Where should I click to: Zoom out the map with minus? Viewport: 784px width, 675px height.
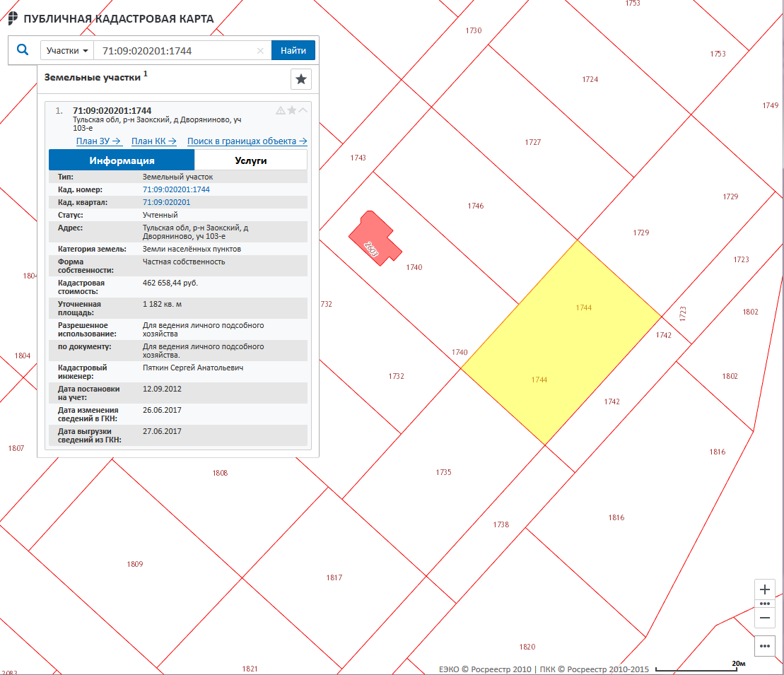click(x=764, y=617)
